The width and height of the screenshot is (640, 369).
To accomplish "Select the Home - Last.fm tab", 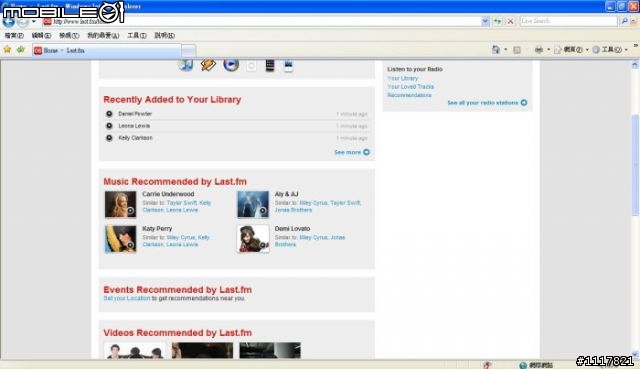I will [x=107, y=50].
